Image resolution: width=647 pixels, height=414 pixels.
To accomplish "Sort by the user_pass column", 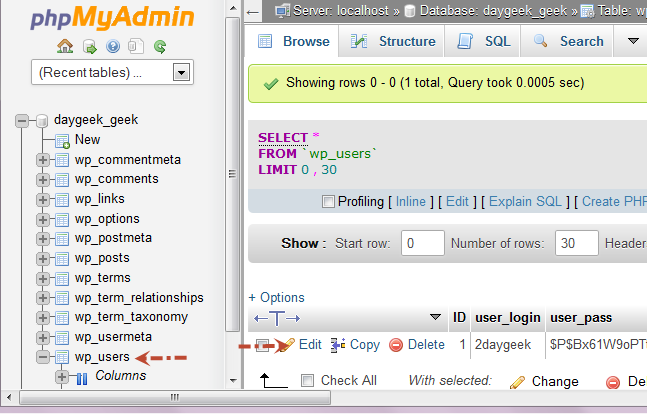I will [581, 318].
